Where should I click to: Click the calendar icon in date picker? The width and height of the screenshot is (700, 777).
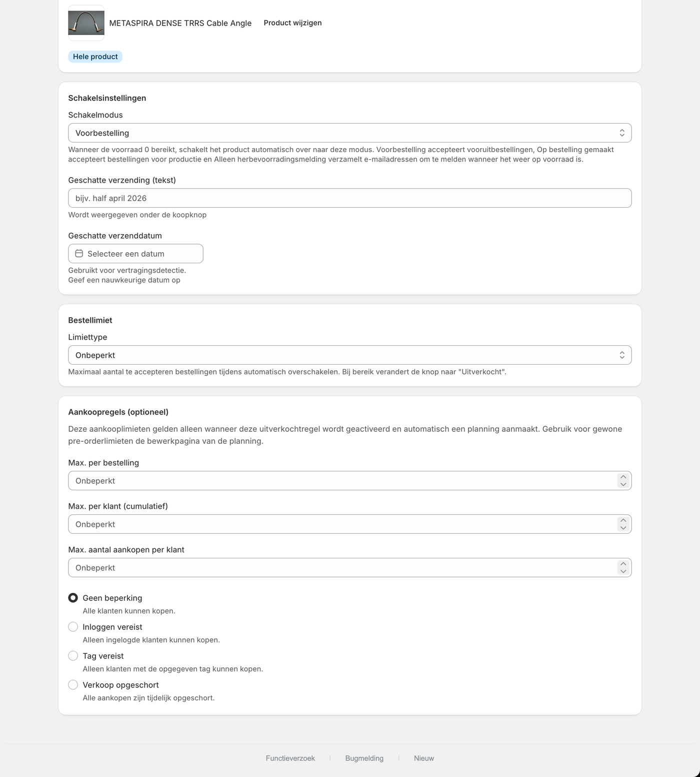[79, 254]
